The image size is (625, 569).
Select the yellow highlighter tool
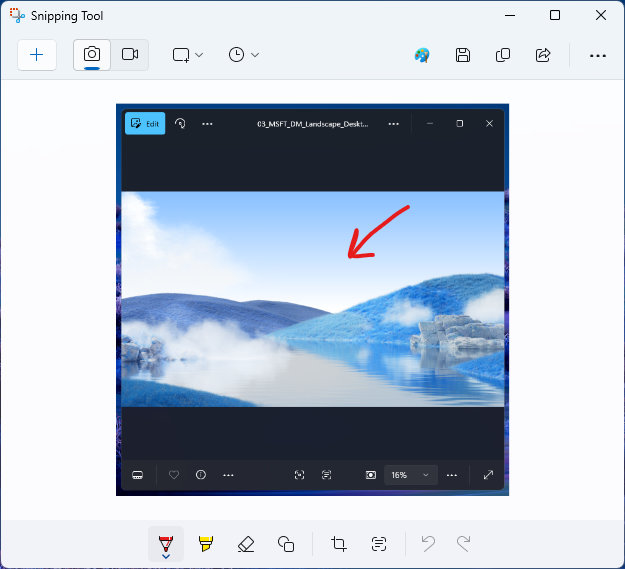point(206,543)
